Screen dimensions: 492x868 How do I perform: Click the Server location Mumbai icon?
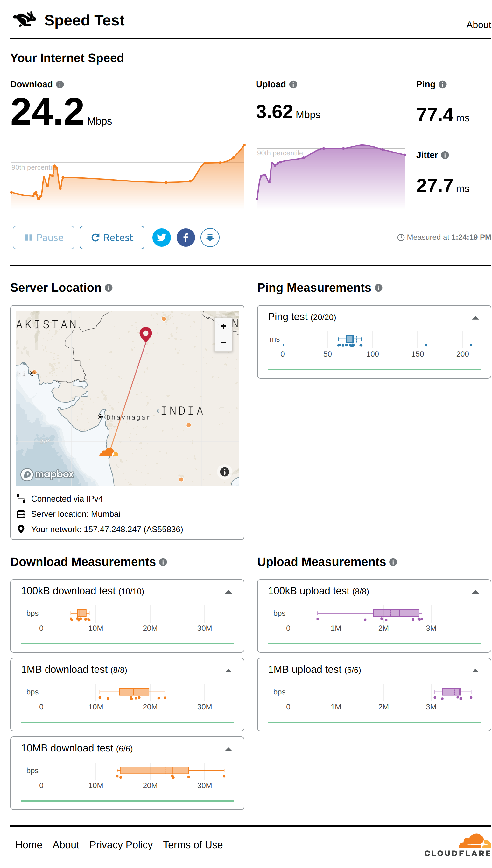pyautogui.click(x=21, y=514)
